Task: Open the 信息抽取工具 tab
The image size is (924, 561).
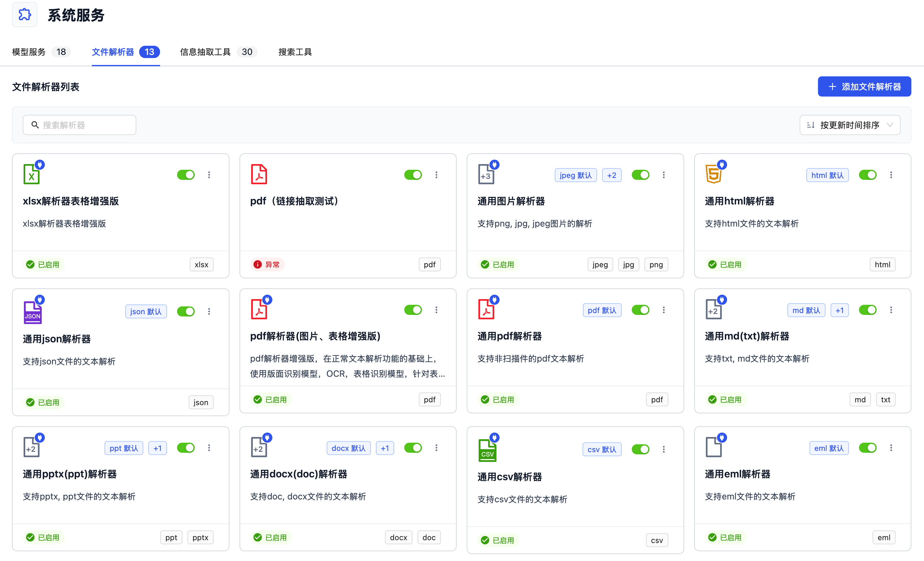Action: 205,52
